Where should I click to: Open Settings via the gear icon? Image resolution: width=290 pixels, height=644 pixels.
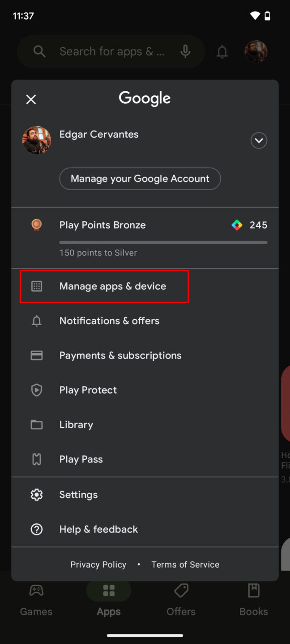click(36, 494)
